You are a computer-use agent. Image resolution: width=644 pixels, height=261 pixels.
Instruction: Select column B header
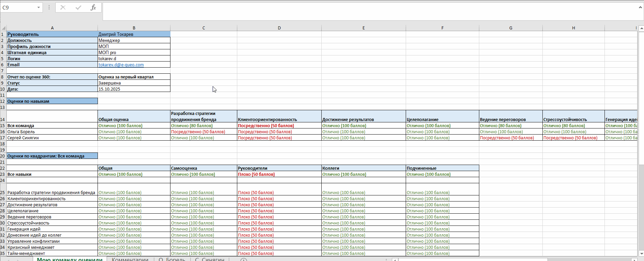(134, 28)
